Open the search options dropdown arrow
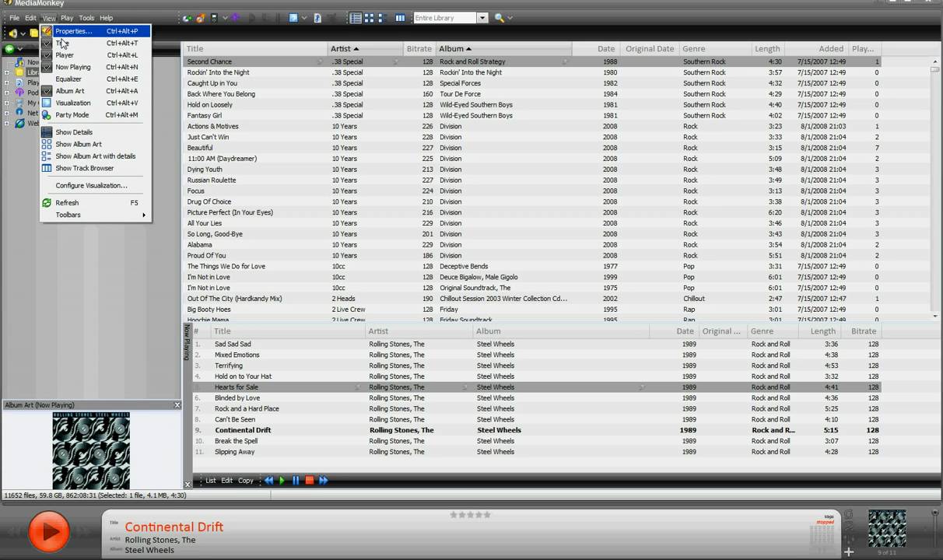 point(510,18)
